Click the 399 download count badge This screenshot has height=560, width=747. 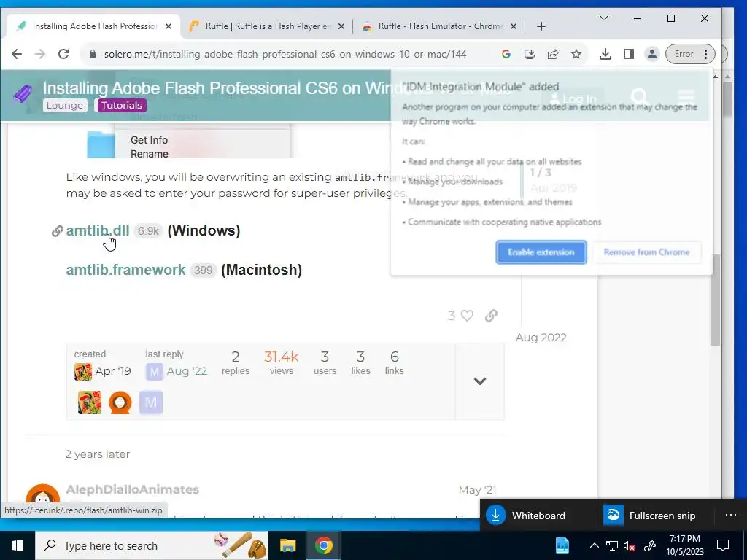pos(203,271)
